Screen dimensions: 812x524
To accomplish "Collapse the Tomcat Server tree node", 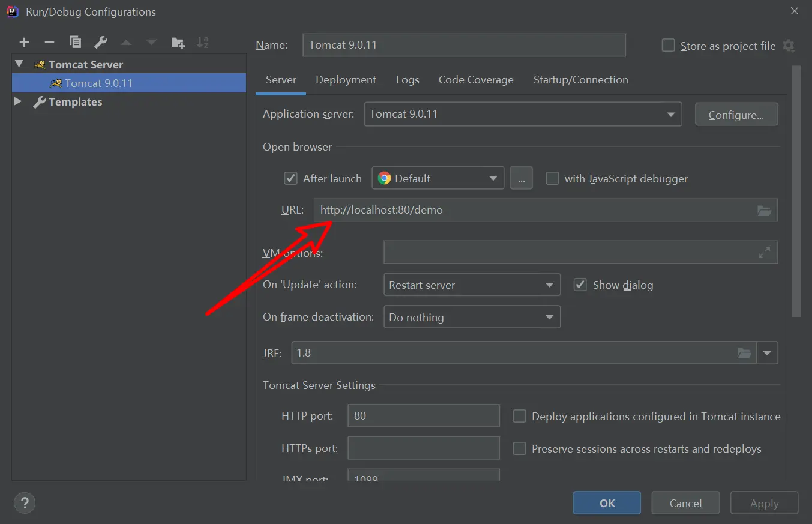I will pyautogui.click(x=20, y=64).
